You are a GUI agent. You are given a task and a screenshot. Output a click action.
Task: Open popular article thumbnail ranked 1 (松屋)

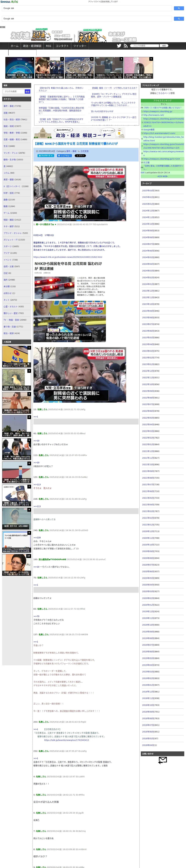point(17,356)
